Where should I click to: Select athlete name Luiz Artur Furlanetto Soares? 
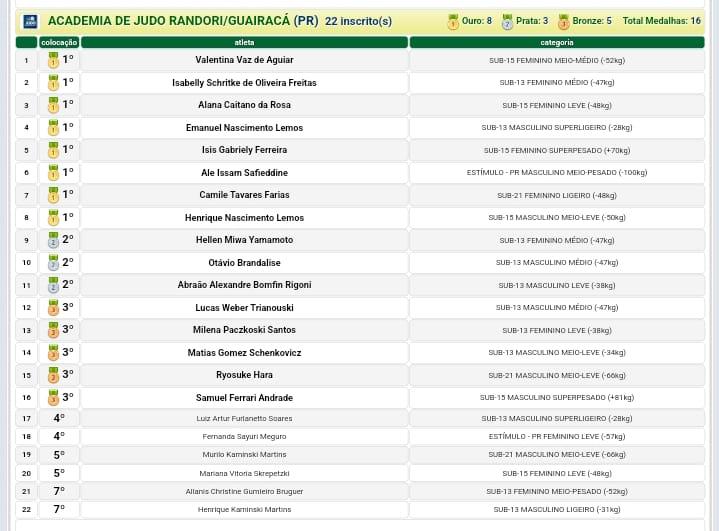pyautogui.click(x=244, y=418)
